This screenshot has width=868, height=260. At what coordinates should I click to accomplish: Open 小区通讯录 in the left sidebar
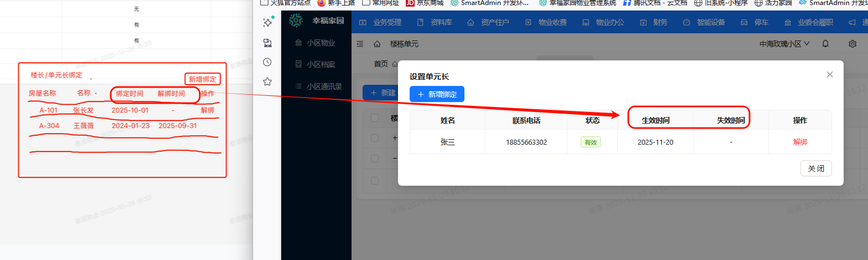(x=319, y=86)
